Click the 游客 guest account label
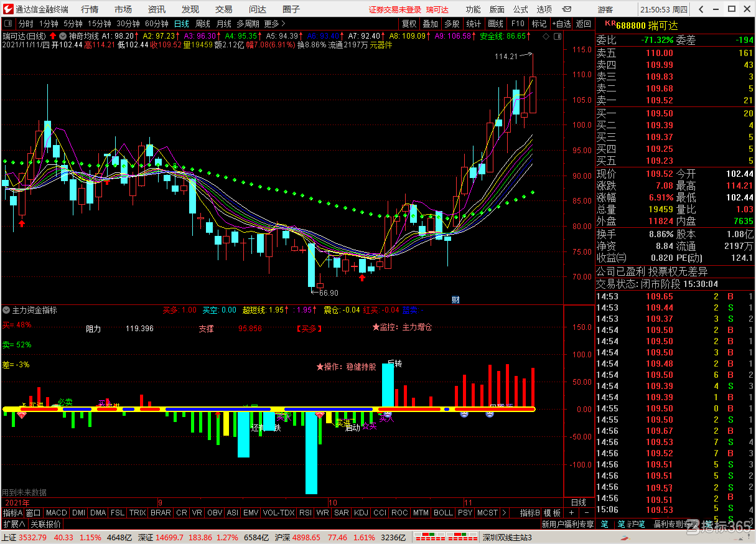 605,9
